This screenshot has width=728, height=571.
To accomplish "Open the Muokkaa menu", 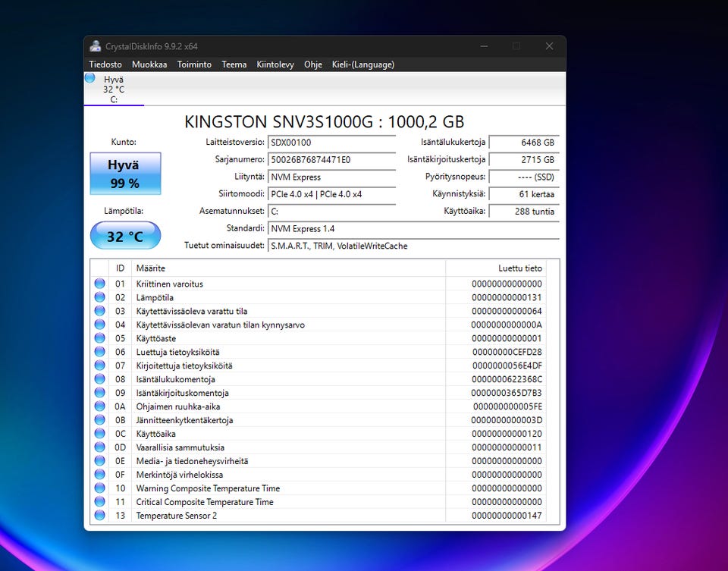I will 149,64.
